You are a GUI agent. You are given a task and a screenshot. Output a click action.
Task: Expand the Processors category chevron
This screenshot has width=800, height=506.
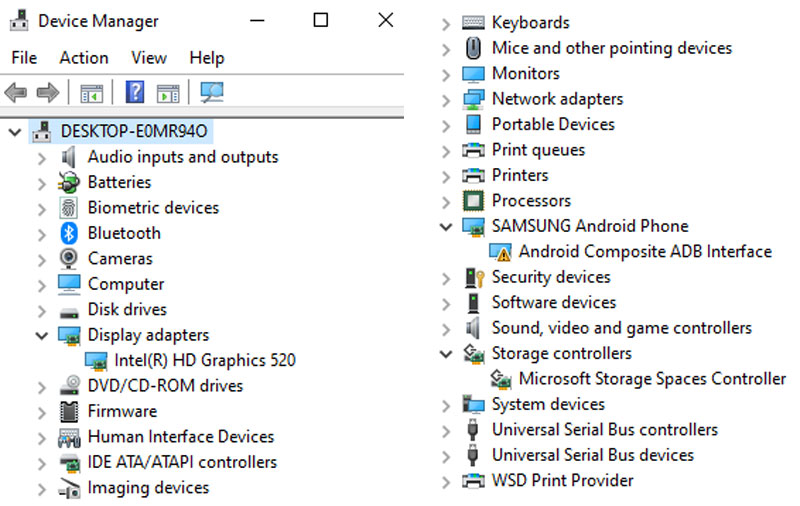[446, 202]
